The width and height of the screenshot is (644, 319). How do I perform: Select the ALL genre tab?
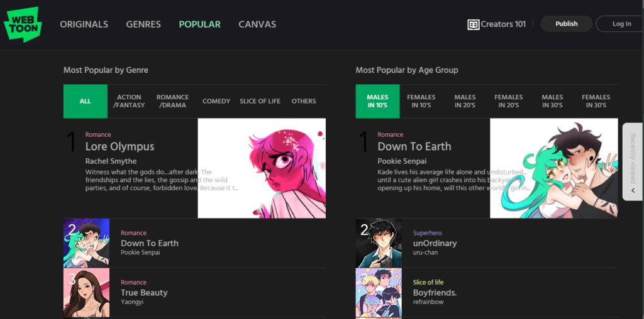tap(86, 101)
